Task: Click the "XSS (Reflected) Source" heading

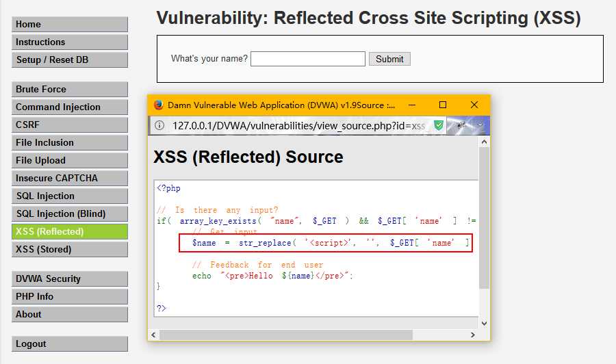Action: pyautogui.click(x=248, y=157)
